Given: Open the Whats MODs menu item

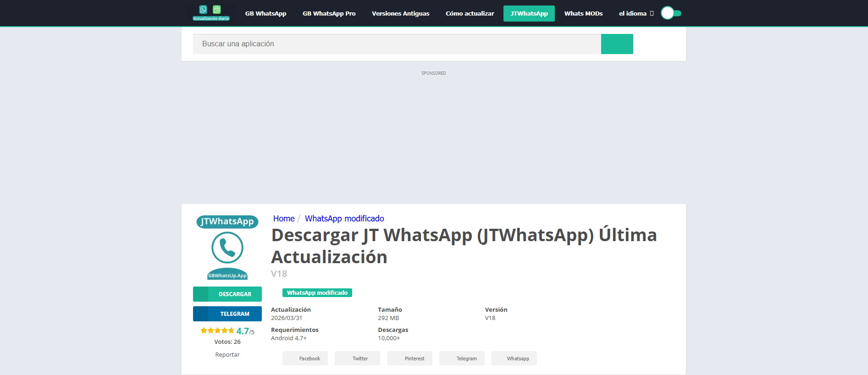Looking at the screenshot, I should click(583, 13).
